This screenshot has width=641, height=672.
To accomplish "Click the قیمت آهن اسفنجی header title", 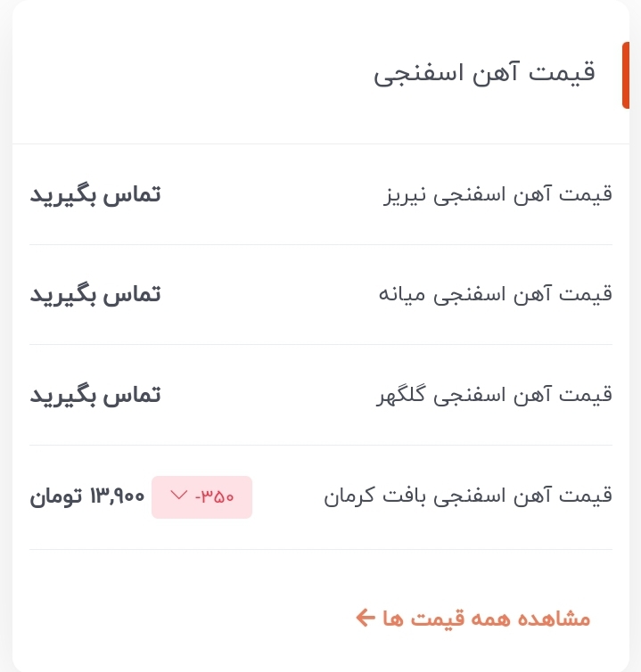I will (484, 73).
